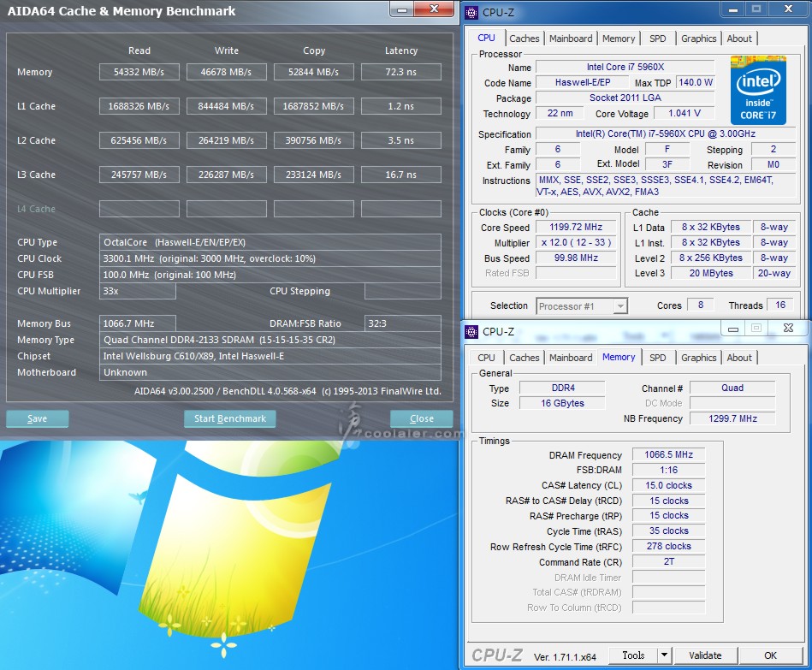Select CPU tab in lower CPU-Z window

coord(486,358)
